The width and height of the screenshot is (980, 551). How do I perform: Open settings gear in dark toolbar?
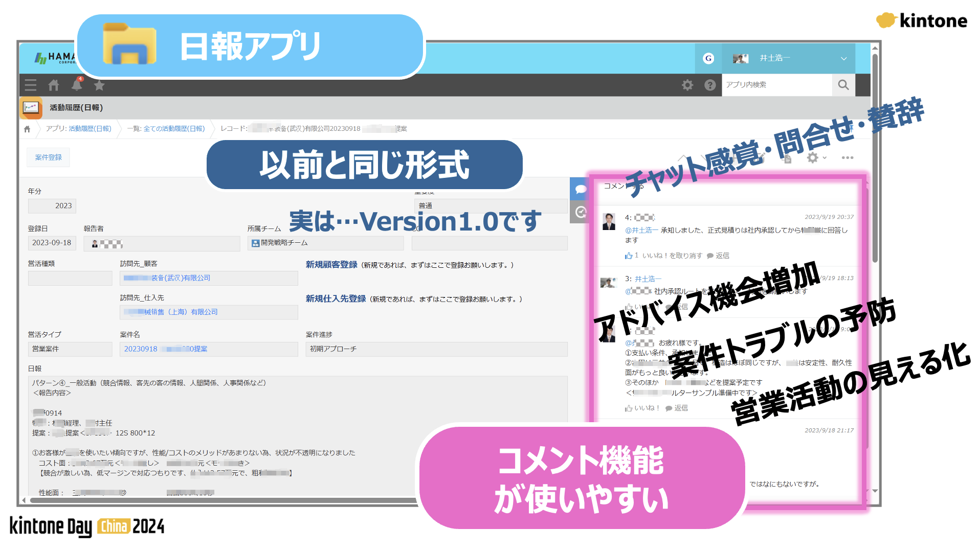coord(687,85)
